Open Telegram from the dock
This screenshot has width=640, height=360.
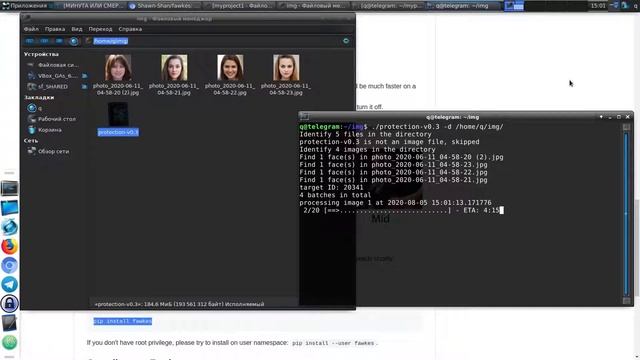9,284
